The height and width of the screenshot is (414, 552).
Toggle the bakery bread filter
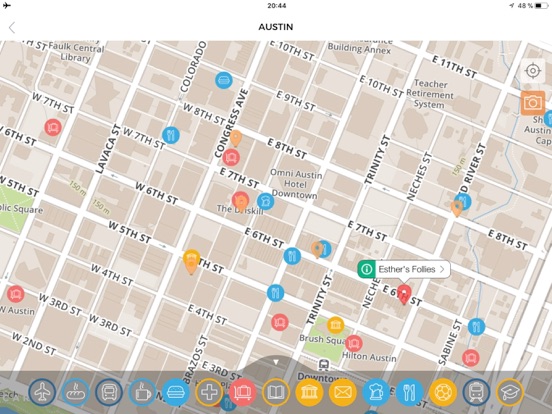coord(75,392)
